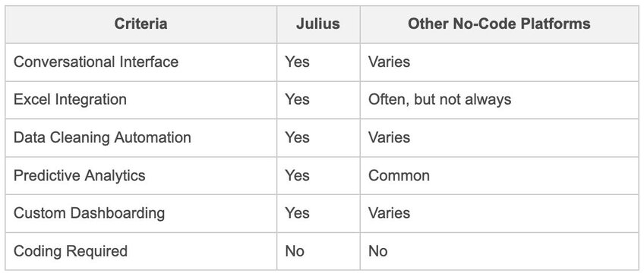Select the Custom Dashboarding cell
The width and height of the screenshot is (644, 277).
click(x=141, y=213)
